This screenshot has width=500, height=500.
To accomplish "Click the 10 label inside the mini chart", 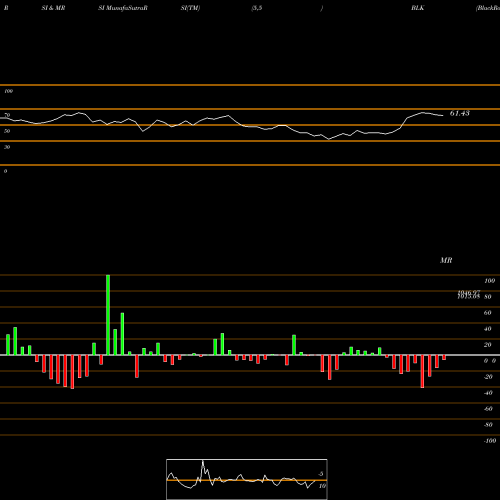I will 322,486.
